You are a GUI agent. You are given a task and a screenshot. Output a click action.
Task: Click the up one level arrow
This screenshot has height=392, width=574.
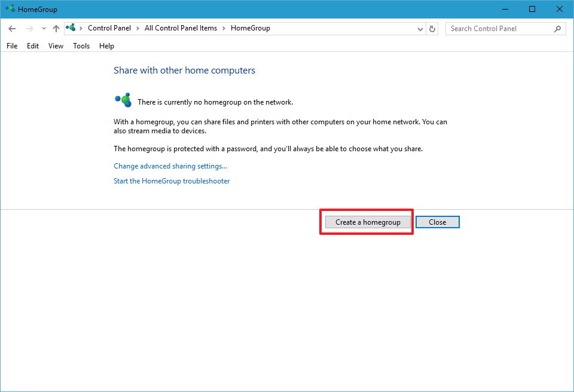click(56, 28)
